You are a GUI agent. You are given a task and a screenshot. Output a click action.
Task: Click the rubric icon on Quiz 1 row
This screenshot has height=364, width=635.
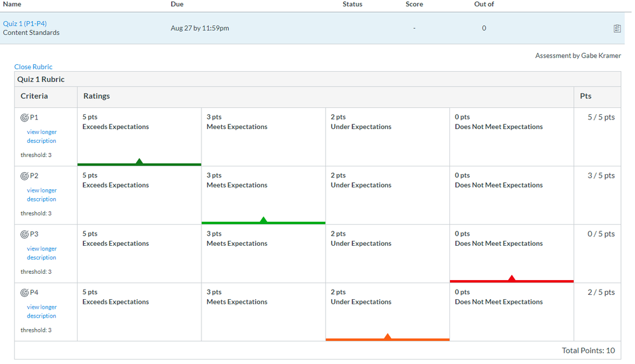617,29
